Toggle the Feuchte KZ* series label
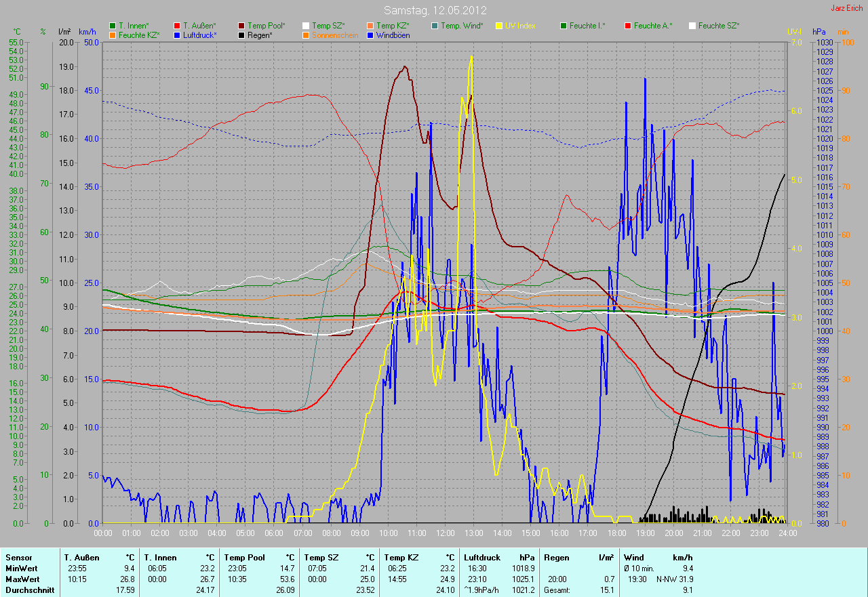868x597 pixels. pyautogui.click(x=139, y=35)
